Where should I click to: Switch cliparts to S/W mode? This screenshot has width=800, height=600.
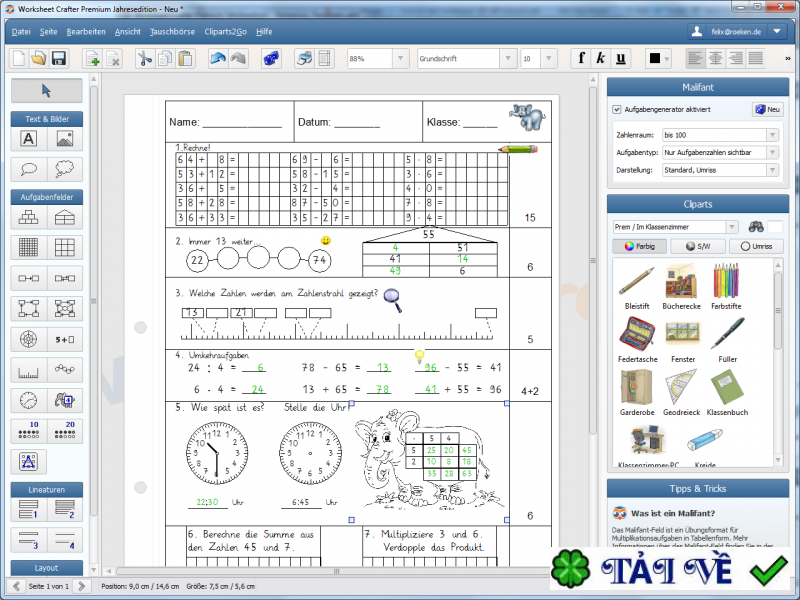tap(697, 245)
